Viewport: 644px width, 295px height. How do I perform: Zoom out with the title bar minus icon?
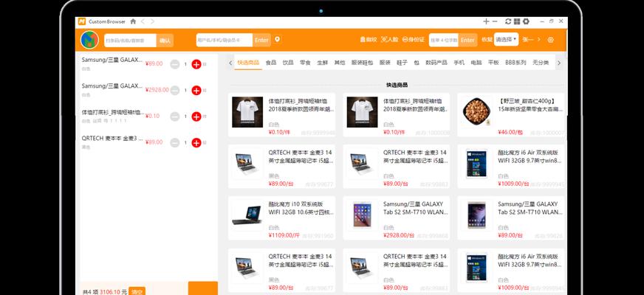pos(495,21)
